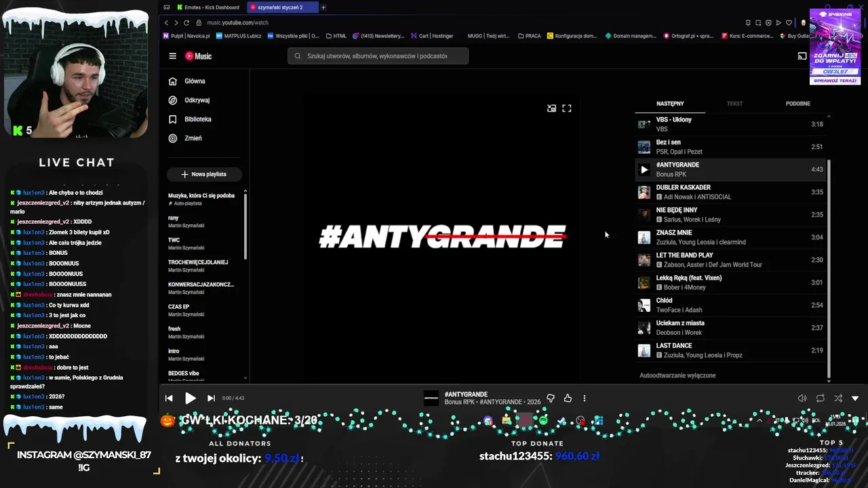Image resolution: width=868 pixels, height=488 pixels.
Task: Open the playlist Muzyka, która Ci się podoba
Action: click(203, 199)
